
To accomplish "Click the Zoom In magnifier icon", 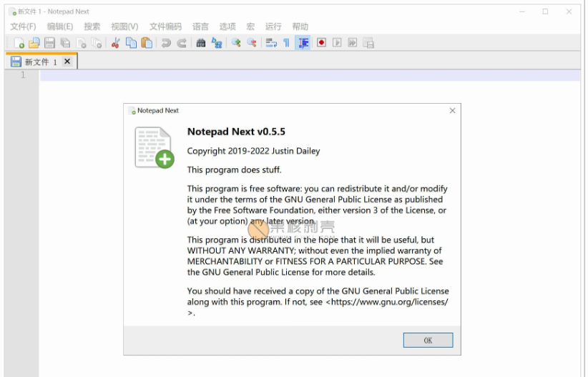I will (x=236, y=43).
